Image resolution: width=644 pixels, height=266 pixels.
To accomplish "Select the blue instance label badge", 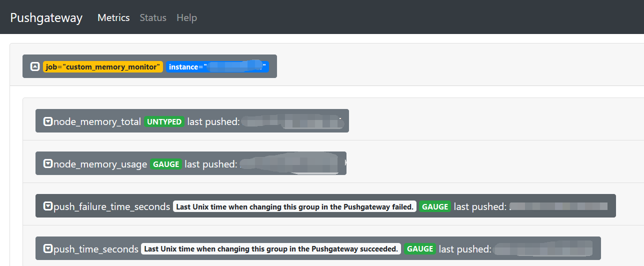I will (x=217, y=66).
